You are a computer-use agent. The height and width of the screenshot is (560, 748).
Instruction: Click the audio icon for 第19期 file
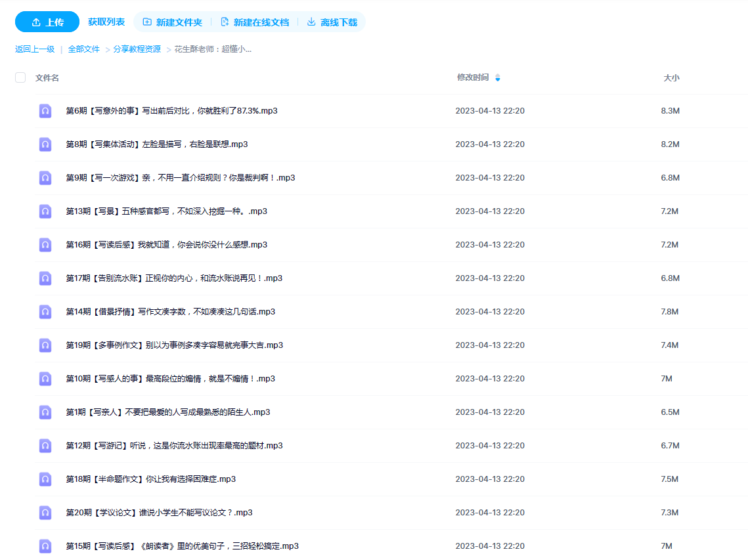point(45,345)
